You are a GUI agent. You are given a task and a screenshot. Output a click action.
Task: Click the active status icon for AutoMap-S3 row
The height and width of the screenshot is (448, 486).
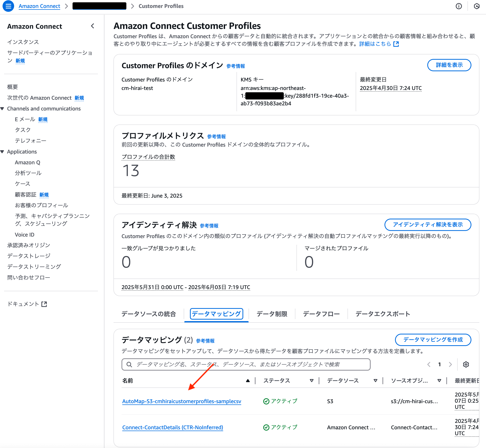pos(266,401)
